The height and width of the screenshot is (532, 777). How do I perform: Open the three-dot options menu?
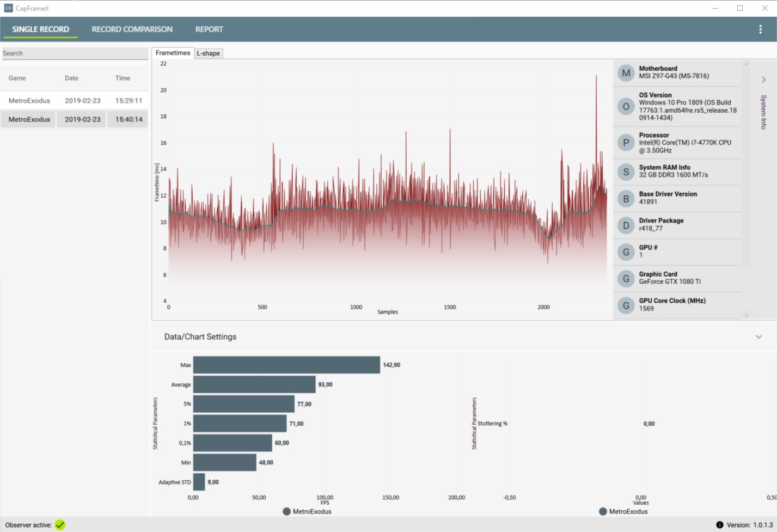coord(760,29)
